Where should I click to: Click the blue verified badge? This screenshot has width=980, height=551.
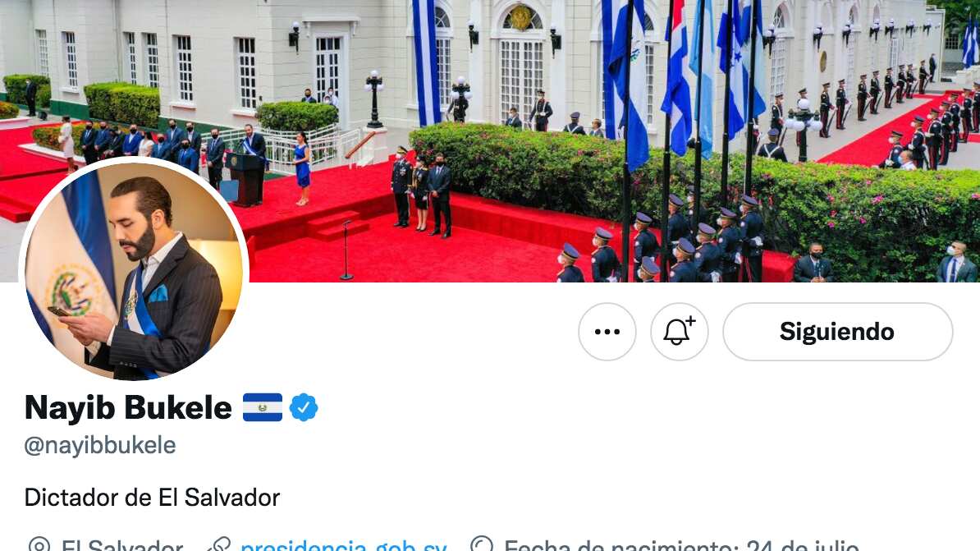point(303,408)
